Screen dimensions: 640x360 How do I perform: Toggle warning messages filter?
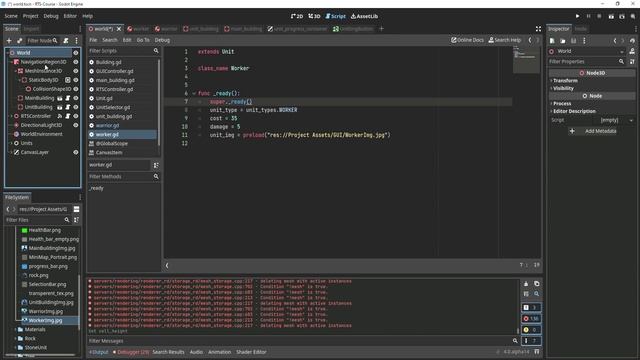(x=531, y=330)
